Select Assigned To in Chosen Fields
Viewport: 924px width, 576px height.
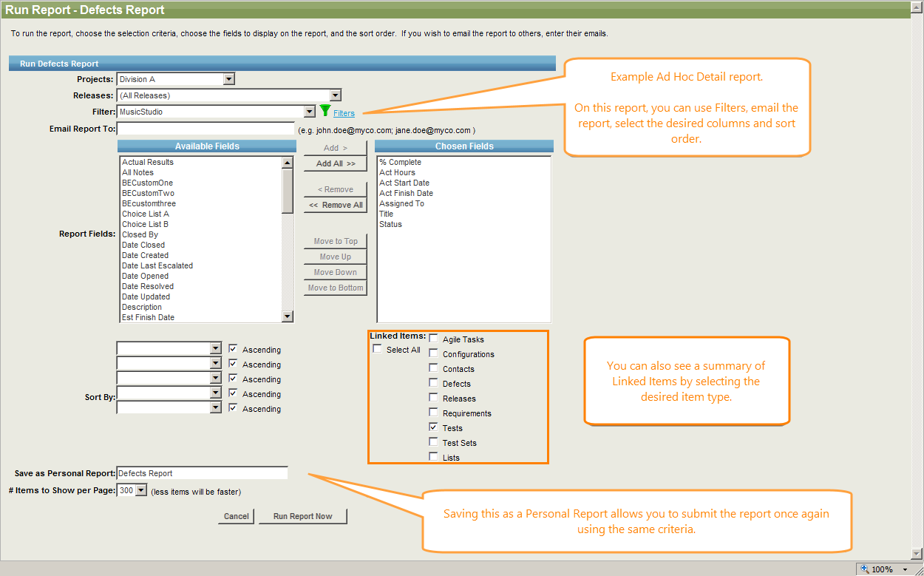(x=401, y=203)
